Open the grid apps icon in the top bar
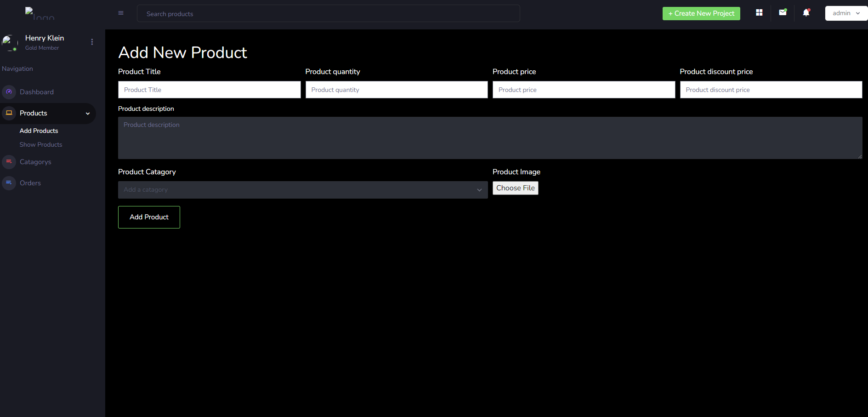This screenshot has height=417, width=868. pyautogui.click(x=759, y=13)
